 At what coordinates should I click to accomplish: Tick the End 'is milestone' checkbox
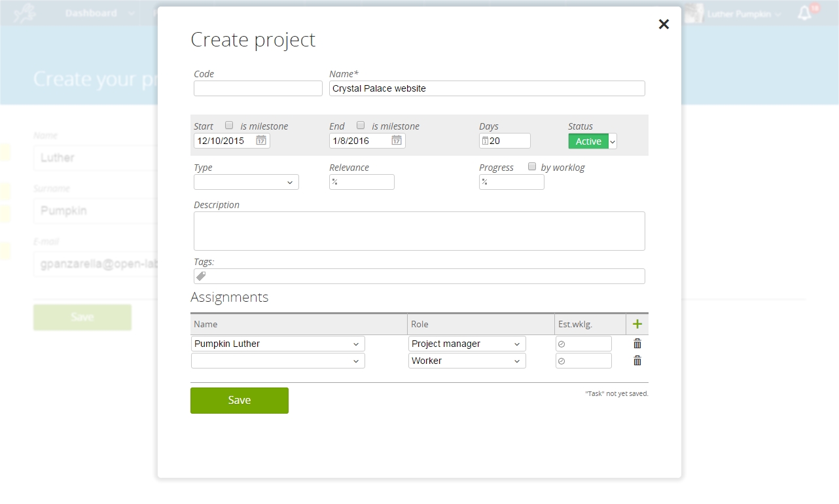[361, 125]
